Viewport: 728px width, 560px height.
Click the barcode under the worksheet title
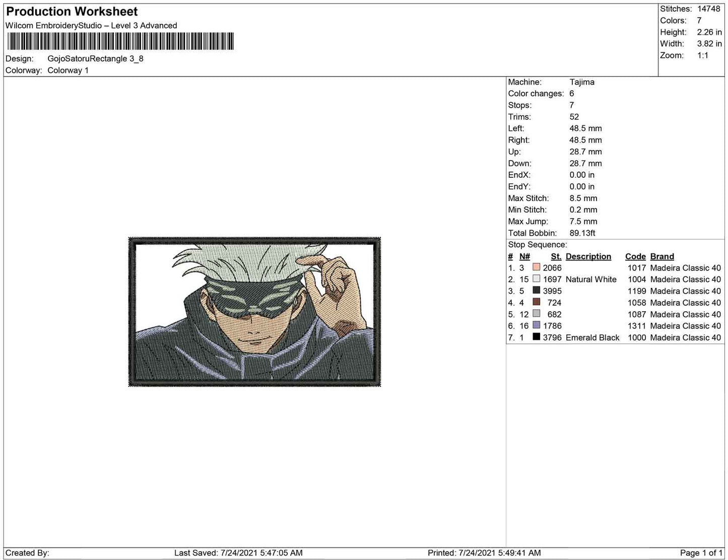pos(121,41)
